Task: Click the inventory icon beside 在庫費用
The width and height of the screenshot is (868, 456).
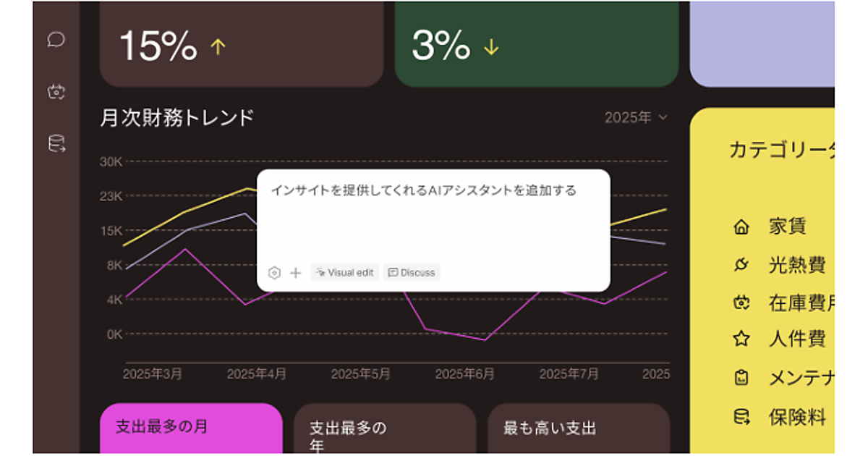Action: coord(741,303)
